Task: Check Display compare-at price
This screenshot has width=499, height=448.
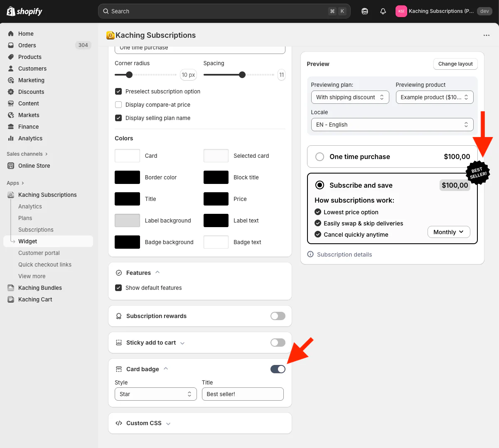Action: point(118,105)
